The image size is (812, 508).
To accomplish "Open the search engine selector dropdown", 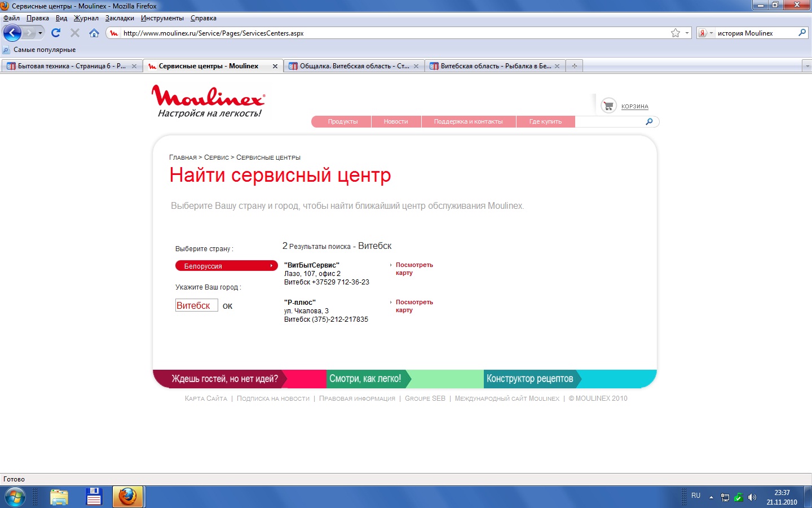I will coord(706,33).
